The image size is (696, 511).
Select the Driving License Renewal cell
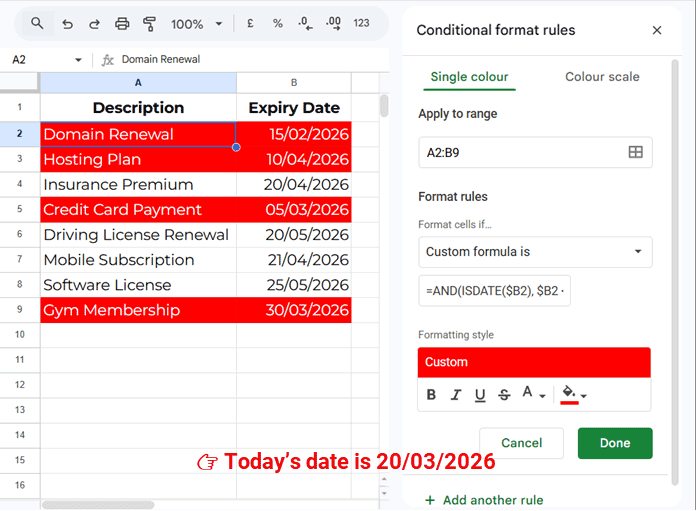pos(138,234)
